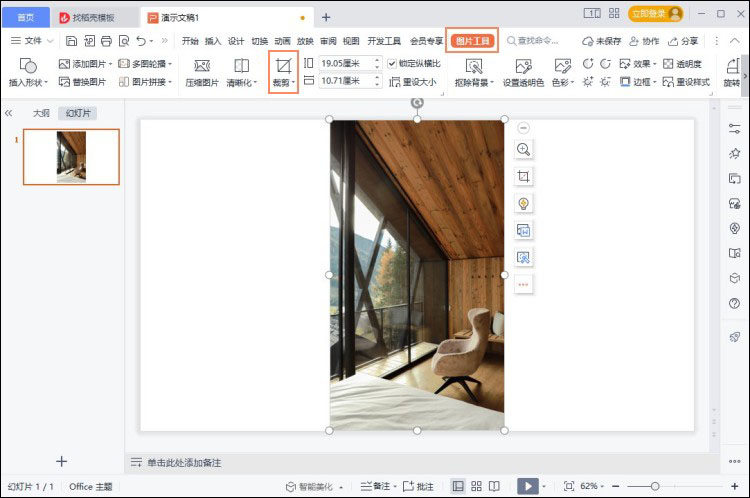This screenshot has width=750, height=498.
Task: Click Comments (批注) in status bar
Action: tap(418, 486)
